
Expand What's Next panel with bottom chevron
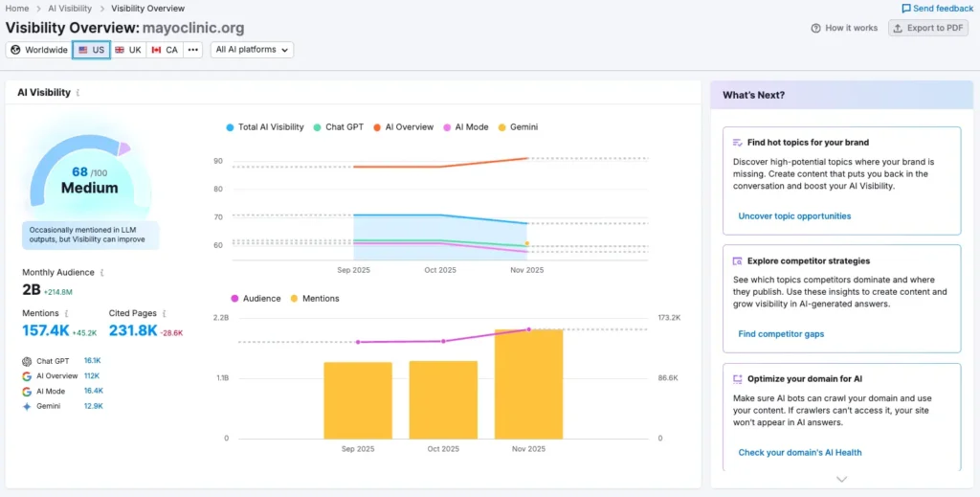pyautogui.click(x=842, y=480)
